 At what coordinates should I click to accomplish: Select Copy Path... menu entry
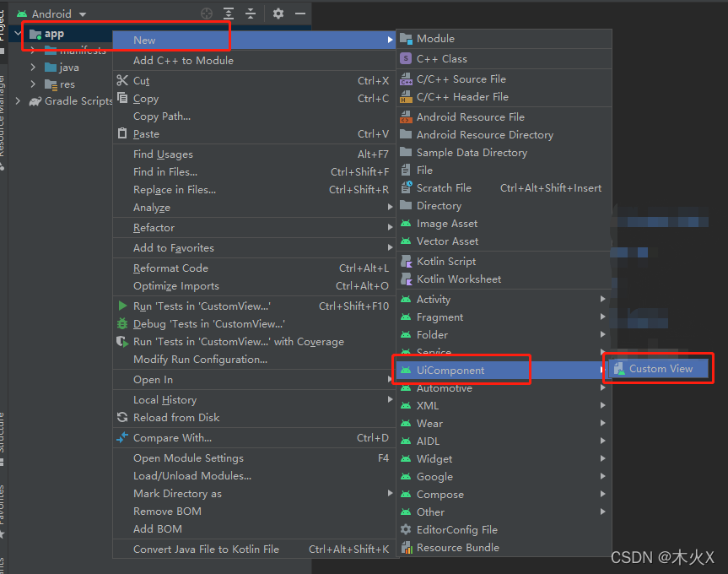(254, 116)
